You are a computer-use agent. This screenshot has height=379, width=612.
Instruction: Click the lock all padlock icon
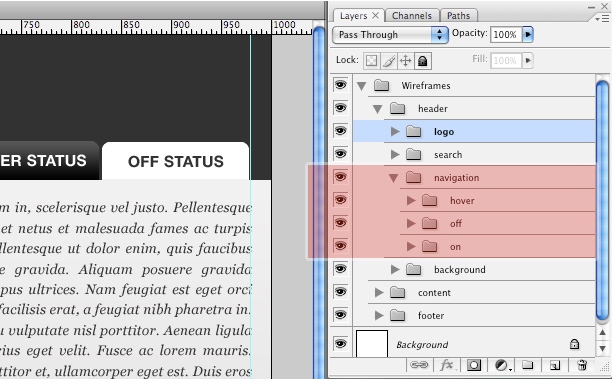tap(422, 61)
